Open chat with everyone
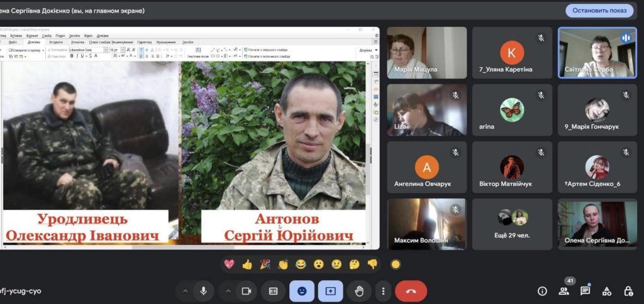The height and width of the screenshot is (304, 644). pos(585,291)
